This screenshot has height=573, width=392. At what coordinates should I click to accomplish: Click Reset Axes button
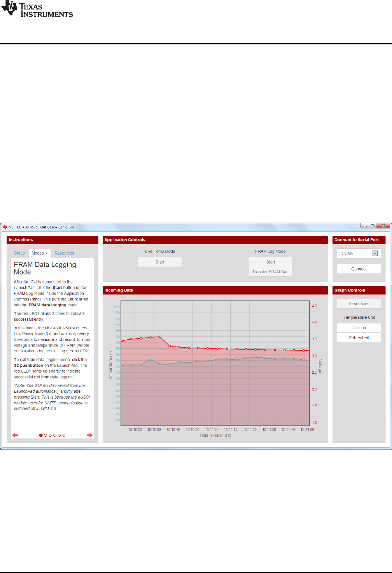click(359, 304)
